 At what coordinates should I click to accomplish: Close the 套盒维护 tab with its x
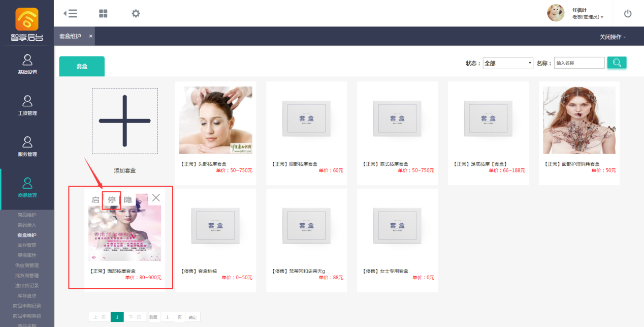click(x=91, y=36)
